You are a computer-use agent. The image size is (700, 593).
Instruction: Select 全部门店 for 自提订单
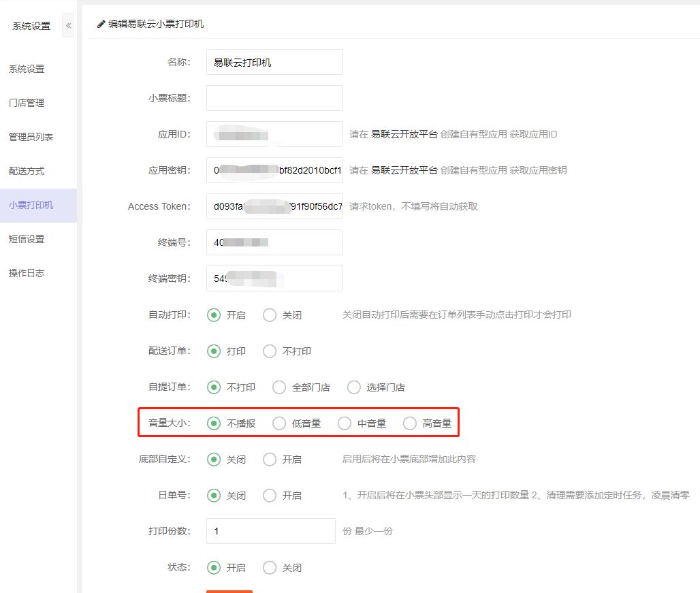[x=279, y=387]
